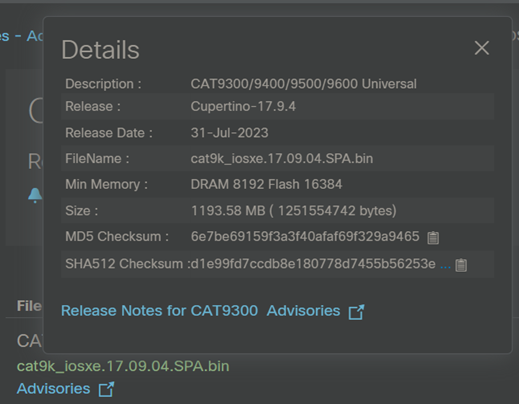Select Release Date value 31-Jul-2023
The image size is (519, 404).
(229, 133)
